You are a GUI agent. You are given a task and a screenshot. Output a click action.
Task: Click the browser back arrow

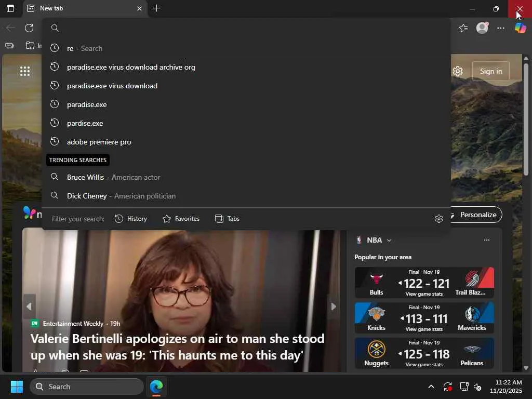click(x=10, y=28)
